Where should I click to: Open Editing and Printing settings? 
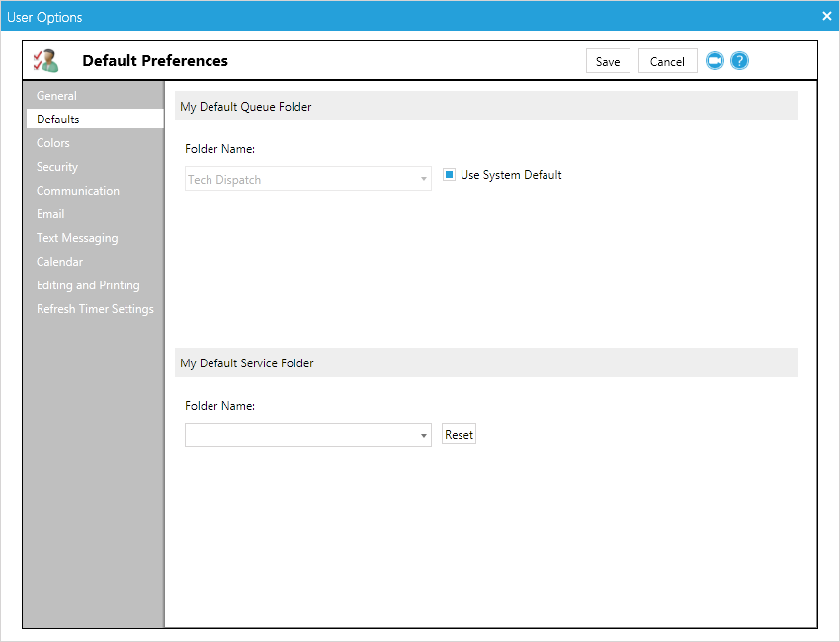(88, 285)
